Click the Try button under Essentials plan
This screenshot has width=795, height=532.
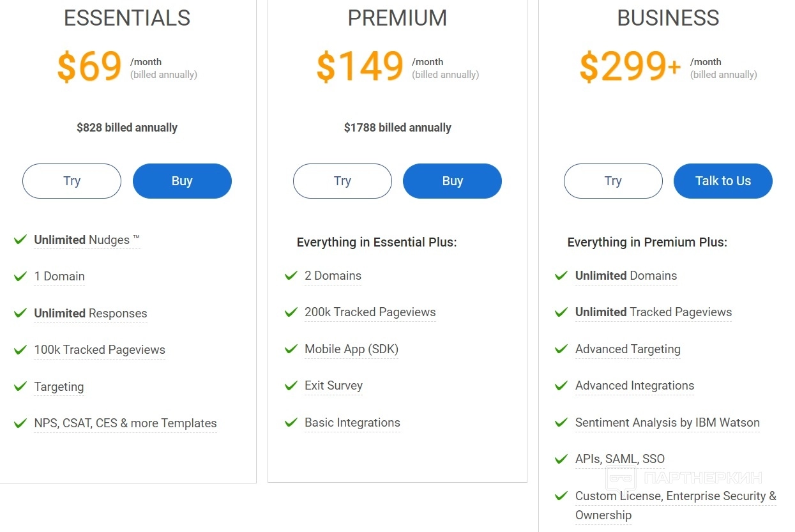pyautogui.click(x=72, y=181)
